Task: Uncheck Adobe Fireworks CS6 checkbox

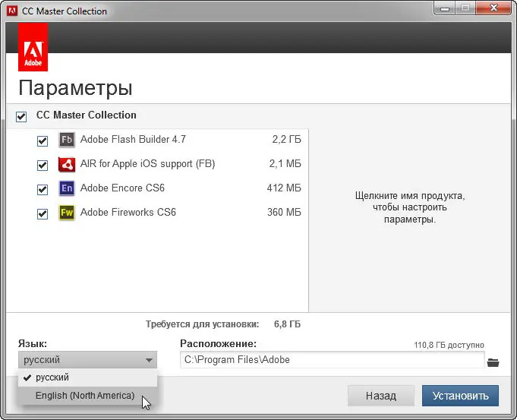Action: (x=43, y=213)
